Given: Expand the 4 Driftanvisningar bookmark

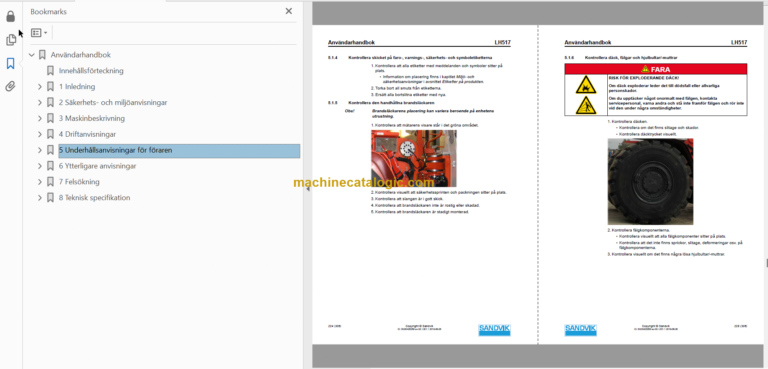Looking at the screenshot, I should point(40,134).
